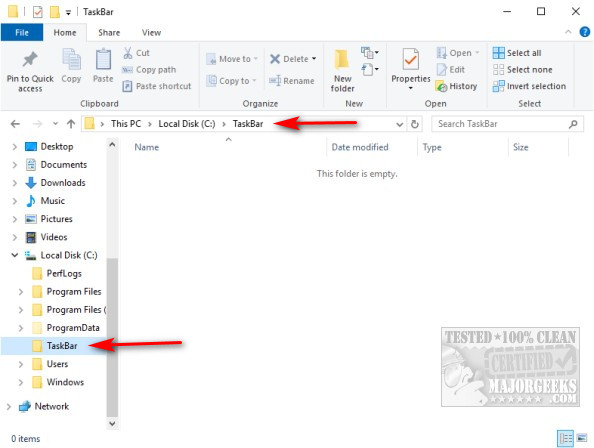Click the navigation pane scrollbar up arrow
This screenshot has height=448, width=594.
tap(112, 144)
